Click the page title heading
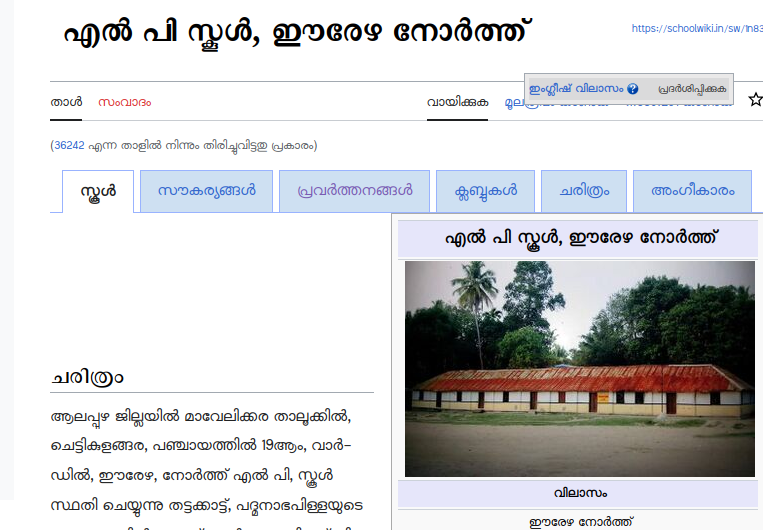763x530 pixels. [297, 36]
